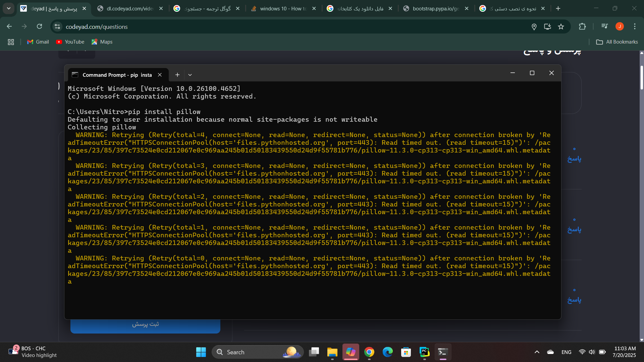Open File Explorer from taskbar
Screen dimensions: 644x362
coord(332,352)
